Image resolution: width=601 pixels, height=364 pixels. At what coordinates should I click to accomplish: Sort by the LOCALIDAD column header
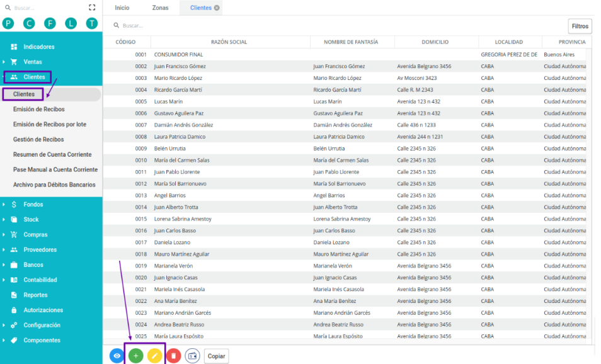[509, 42]
